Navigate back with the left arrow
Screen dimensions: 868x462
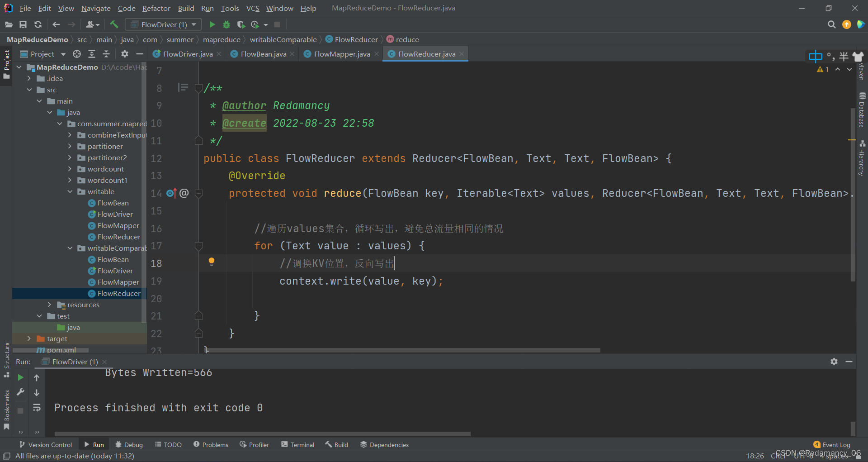pyautogui.click(x=56, y=24)
